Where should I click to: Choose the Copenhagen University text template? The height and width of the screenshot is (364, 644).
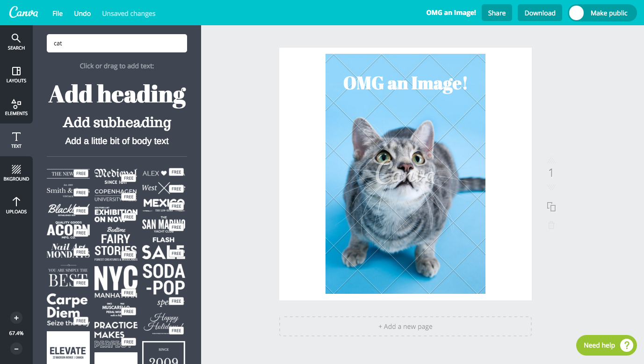pos(116,195)
